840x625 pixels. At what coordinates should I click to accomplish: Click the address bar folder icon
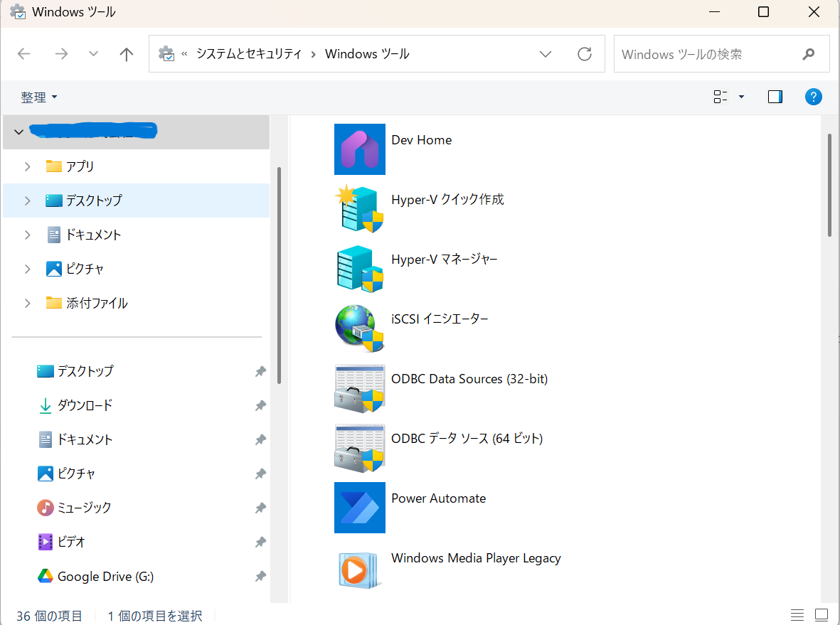click(166, 53)
